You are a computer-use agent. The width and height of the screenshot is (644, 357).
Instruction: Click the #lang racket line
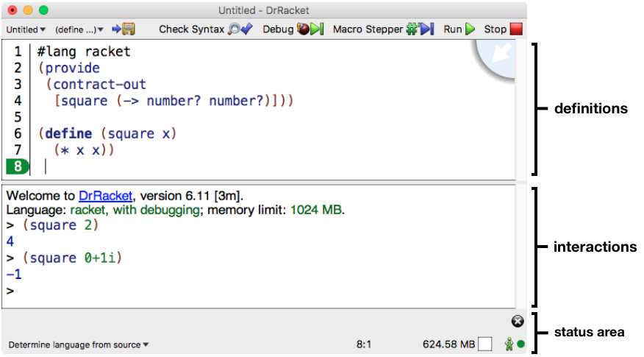point(84,52)
